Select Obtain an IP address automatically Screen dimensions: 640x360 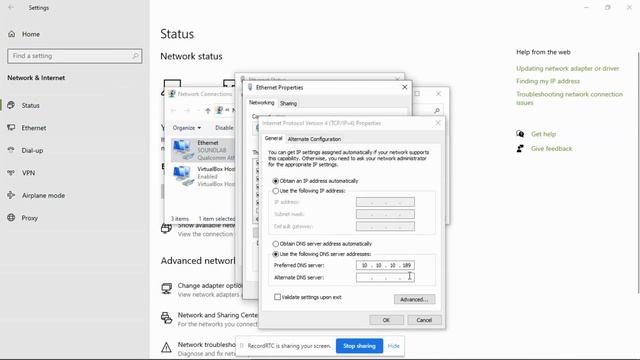[x=276, y=181]
